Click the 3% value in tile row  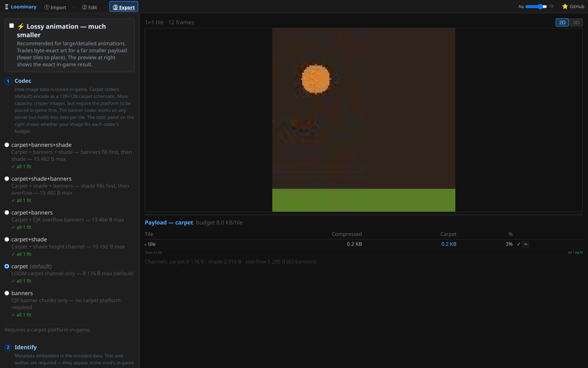509,244
